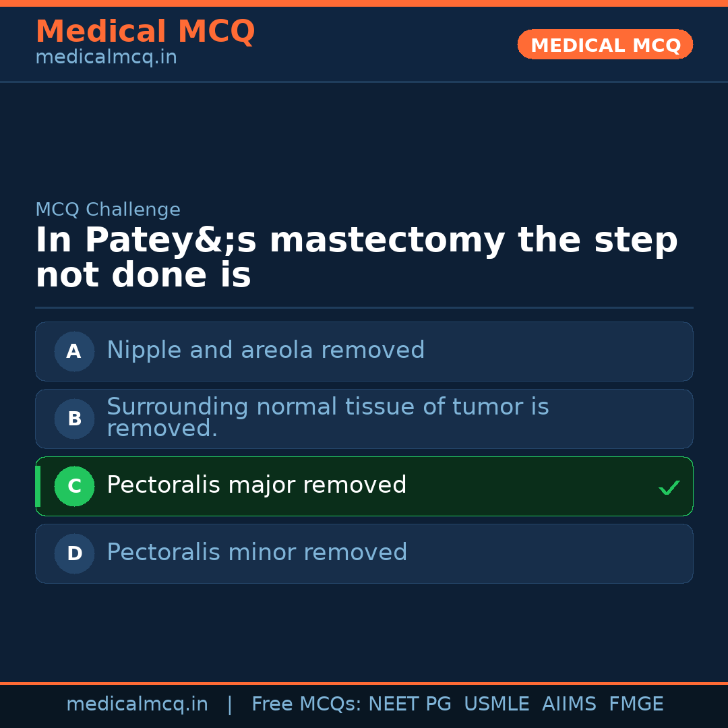
Task: Select 'Pectoralis major removed' answer text
Action: coord(256,485)
